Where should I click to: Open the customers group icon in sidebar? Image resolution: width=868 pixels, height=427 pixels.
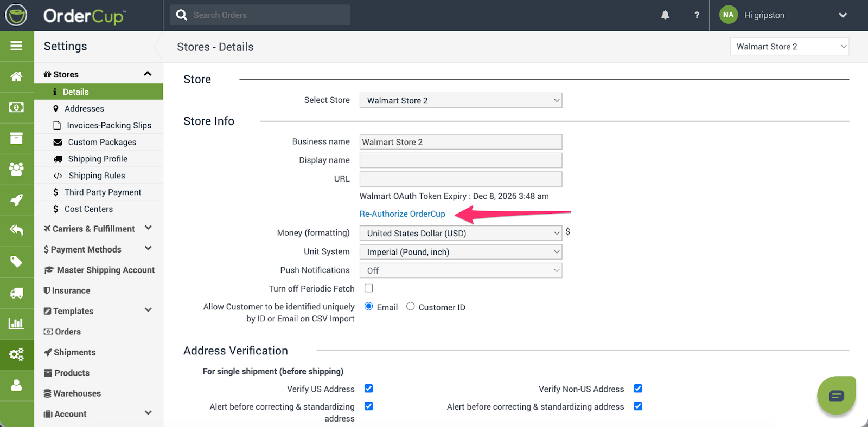click(x=16, y=169)
